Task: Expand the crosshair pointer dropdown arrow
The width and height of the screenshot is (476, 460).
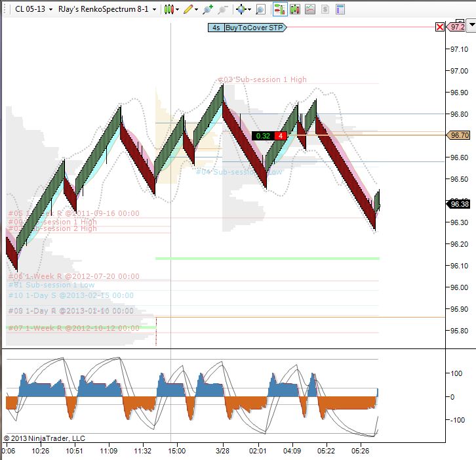Action: tap(250, 10)
